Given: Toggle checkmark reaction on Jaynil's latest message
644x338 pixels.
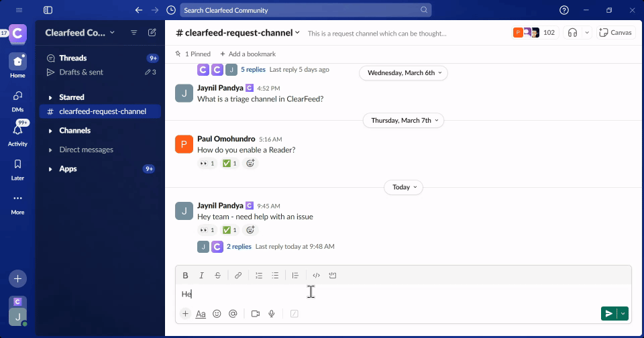Looking at the screenshot, I should point(229,230).
